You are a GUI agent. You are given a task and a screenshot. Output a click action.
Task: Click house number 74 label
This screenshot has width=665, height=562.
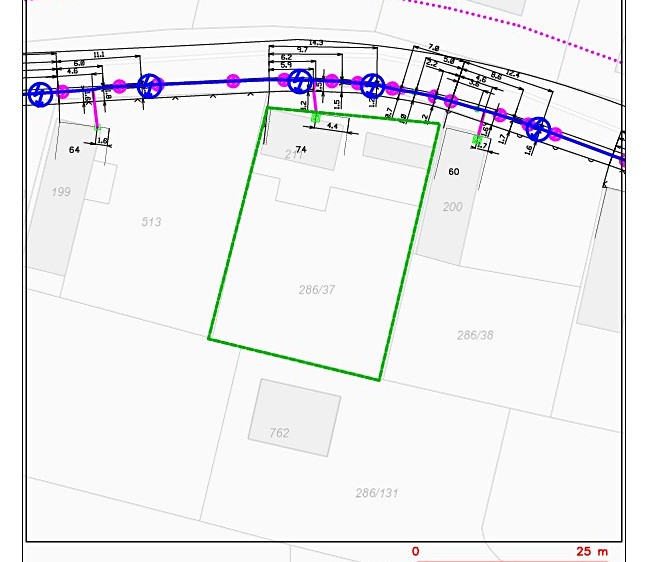pos(301,149)
